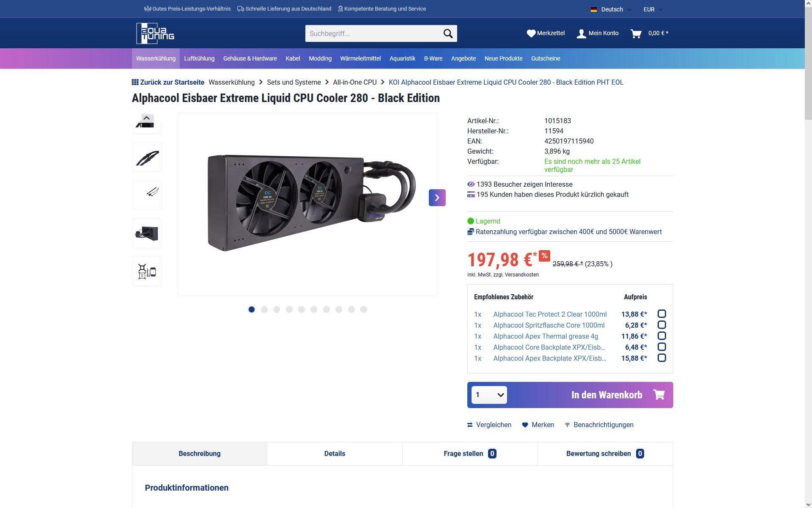Image resolution: width=812 pixels, height=508 pixels.
Task: Open the Luftkühlung menu
Action: [x=199, y=58]
